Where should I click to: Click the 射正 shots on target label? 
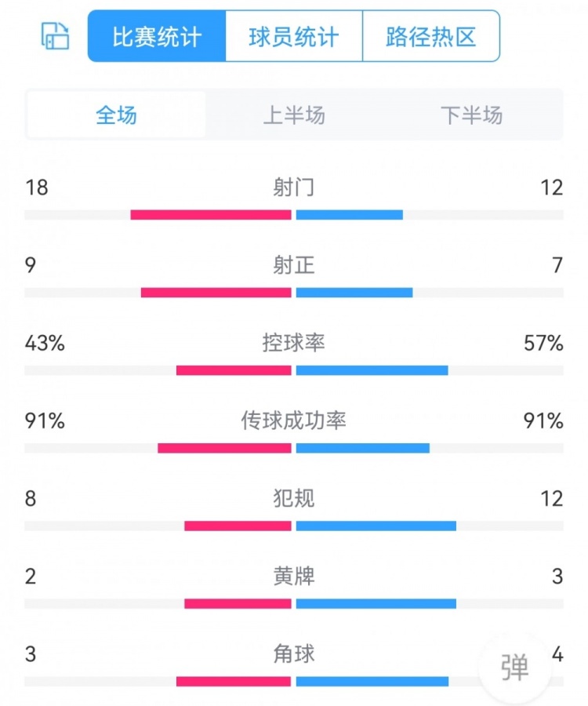294,265
